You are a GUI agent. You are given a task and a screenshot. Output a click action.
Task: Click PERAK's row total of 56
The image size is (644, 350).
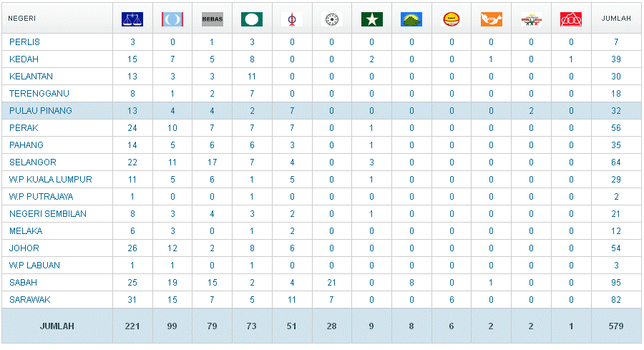pyautogui.click(x=616, y=128)
